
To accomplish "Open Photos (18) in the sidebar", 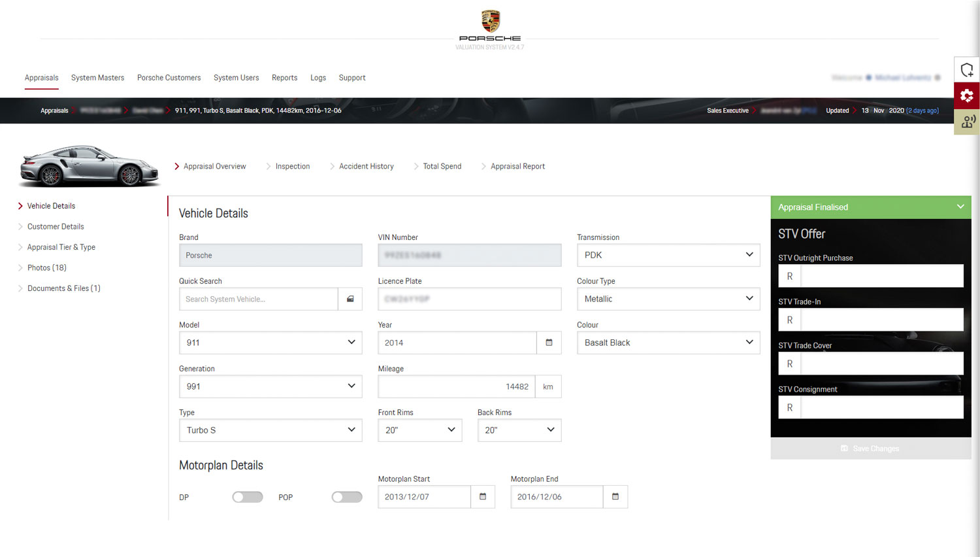I will [x=46, y=268].
